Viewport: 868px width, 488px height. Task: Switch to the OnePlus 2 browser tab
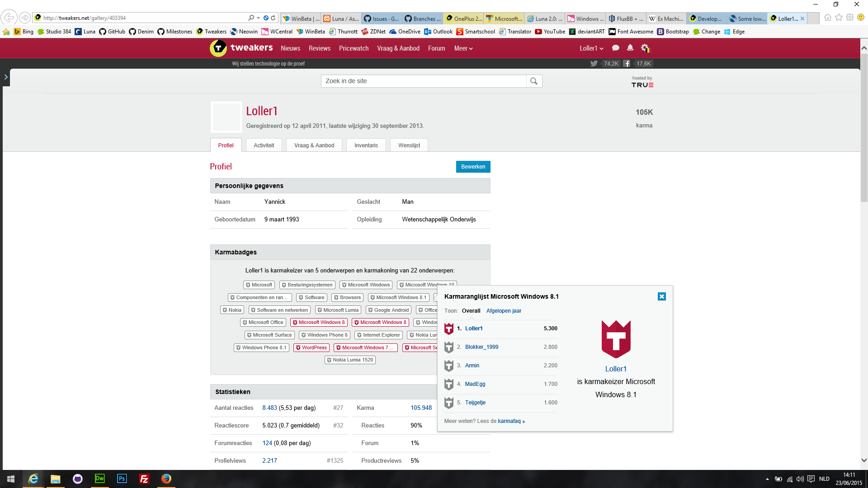coord(463,19)
